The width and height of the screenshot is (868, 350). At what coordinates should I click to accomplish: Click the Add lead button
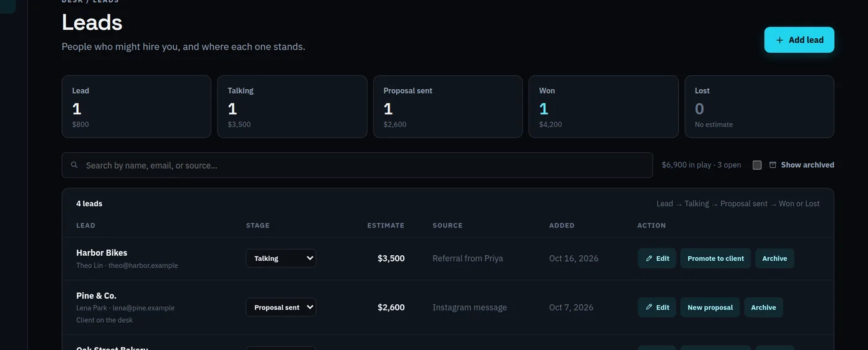799,40
